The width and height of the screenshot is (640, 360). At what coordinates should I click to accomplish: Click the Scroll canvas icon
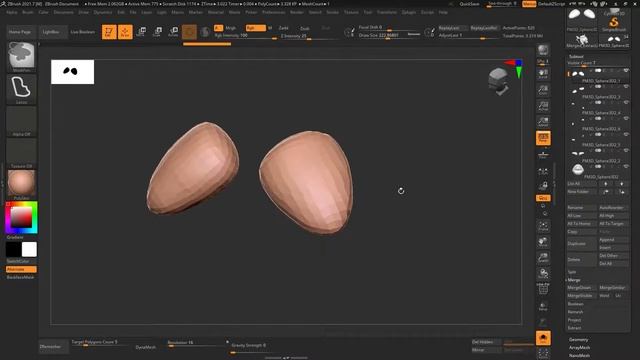(543, 74)
